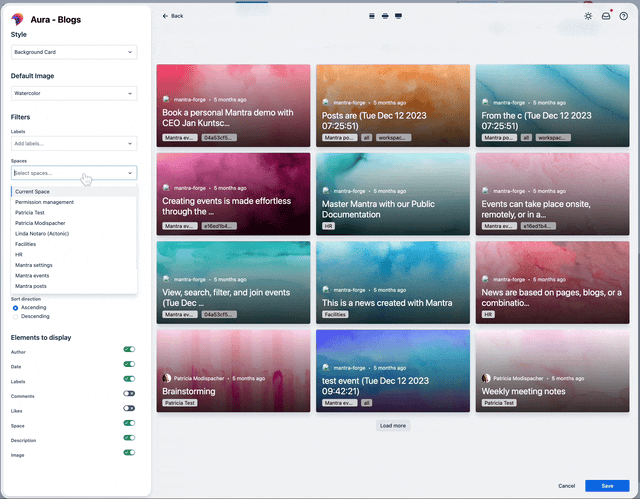
Task: Open Creating events is made effortless card
Action: (233, 194)
